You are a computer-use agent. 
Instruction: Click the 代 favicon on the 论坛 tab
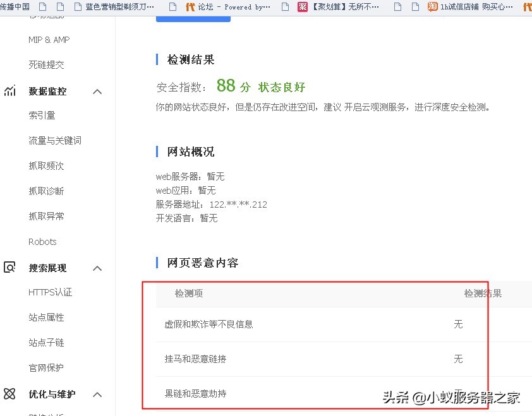click(x=192, y=7)
